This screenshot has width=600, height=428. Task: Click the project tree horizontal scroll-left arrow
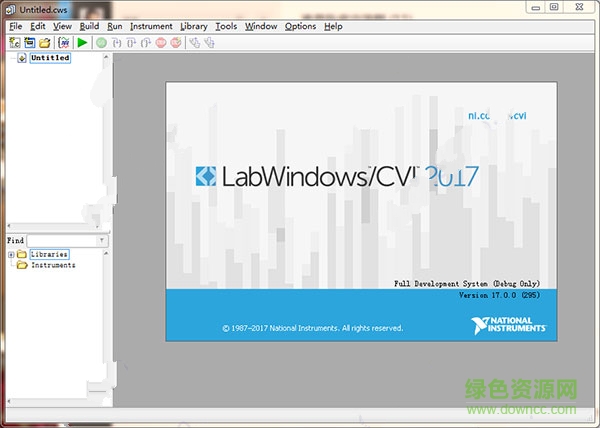tap(9, 226)
